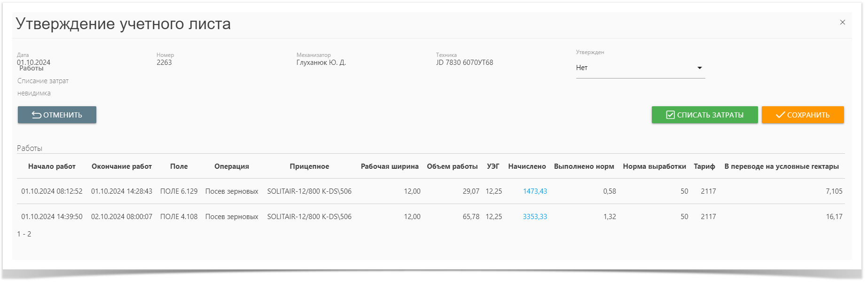Click the Норма выработки column header
Image resolution: width=868 pixels, height=283 pixels.
(654, 166)
